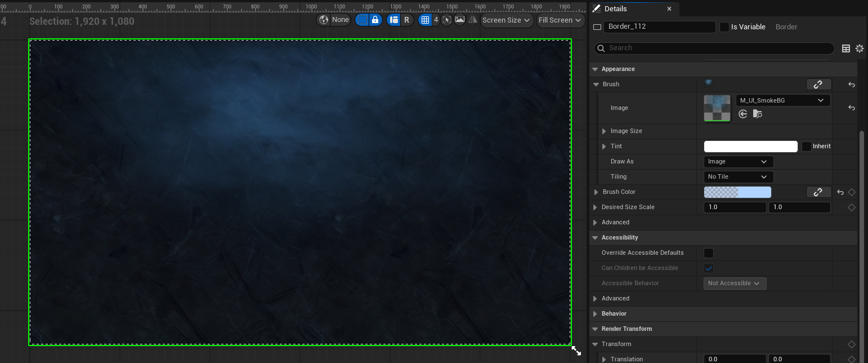868x363 pixels.
Task: Enable Override Accessible Defaults checkbox
Action: [x=709, y=253]
